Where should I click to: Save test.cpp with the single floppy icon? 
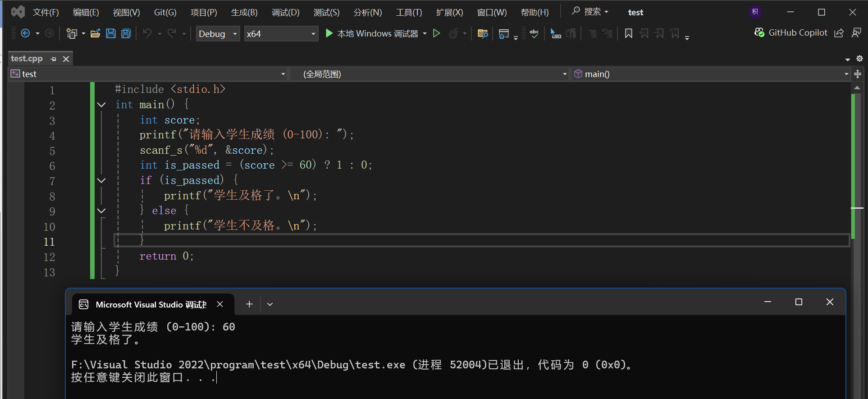pos(111,33)
